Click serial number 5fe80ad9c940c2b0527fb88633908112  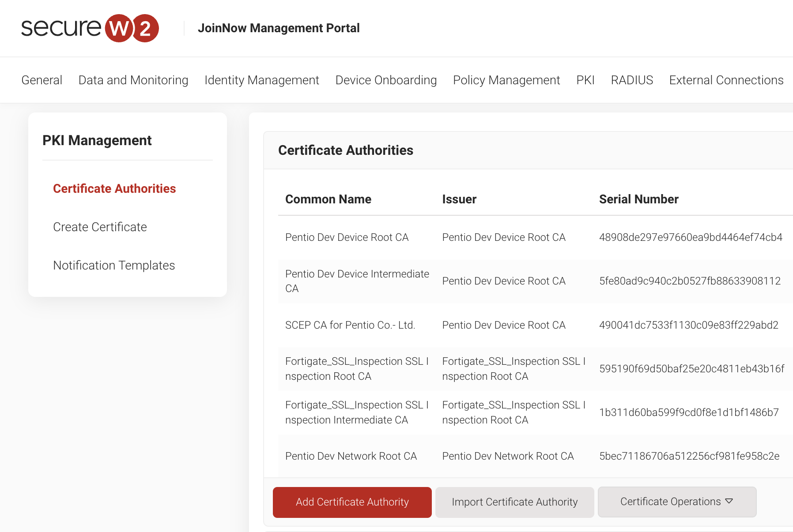(690, 281)
